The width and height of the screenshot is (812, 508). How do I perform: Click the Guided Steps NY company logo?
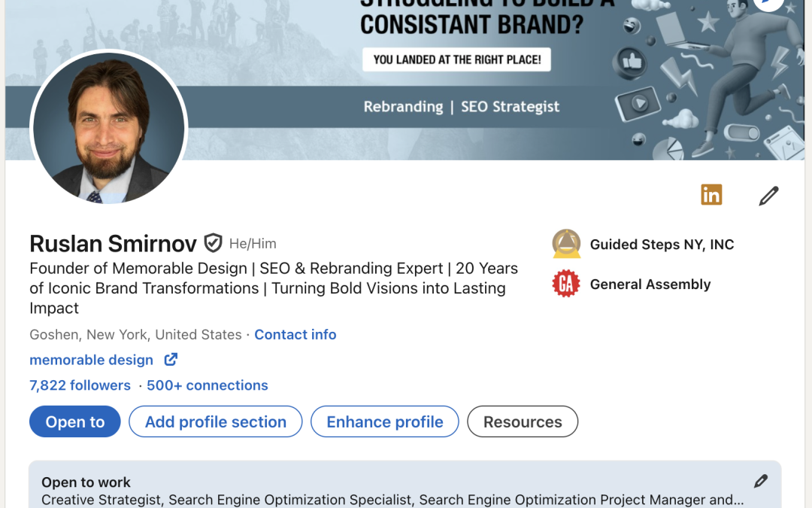pyautogui.click(x=565, y=244)
